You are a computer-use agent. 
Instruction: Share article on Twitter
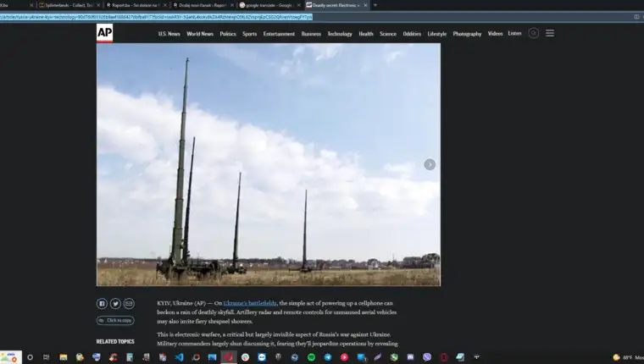pyautogui.click(x=115, y=304)
